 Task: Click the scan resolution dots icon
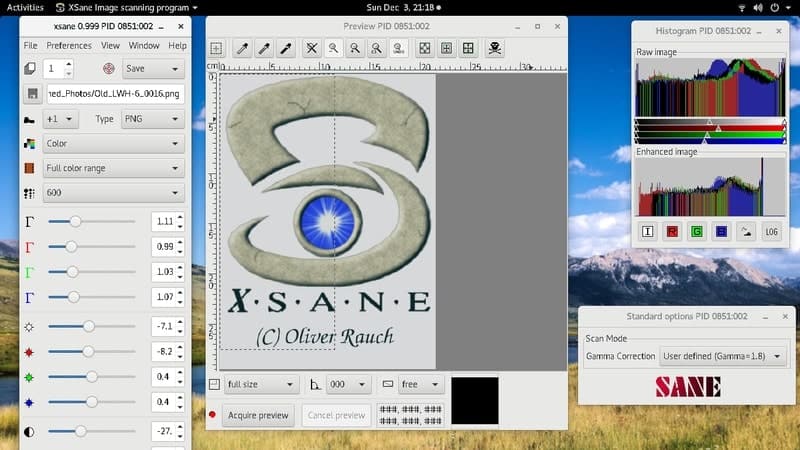(x=30, y=193)
